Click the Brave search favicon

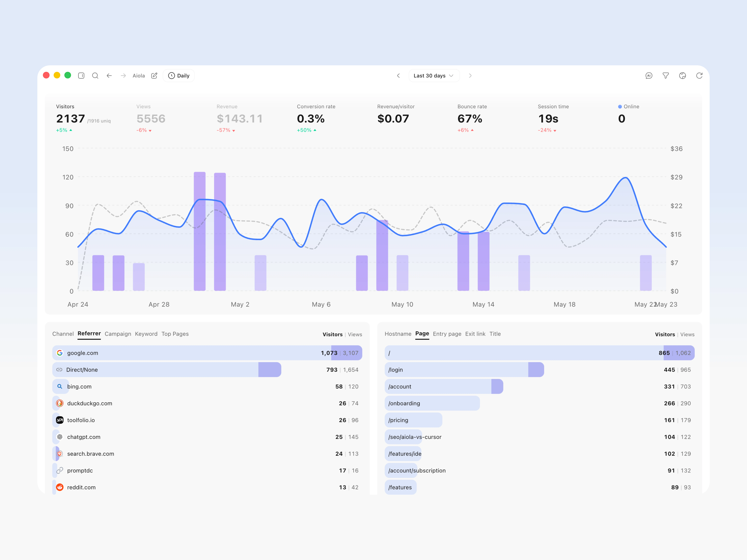(60, 454)
